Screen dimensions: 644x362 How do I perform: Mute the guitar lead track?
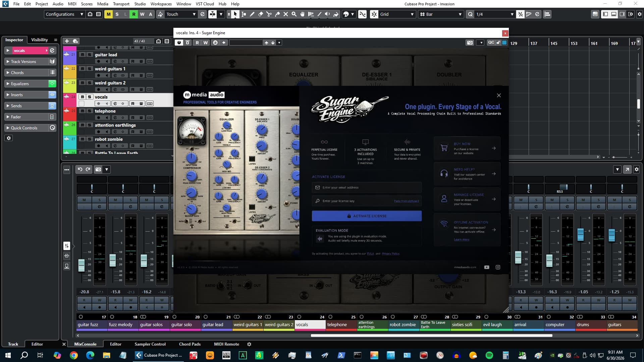pos(82,55)
